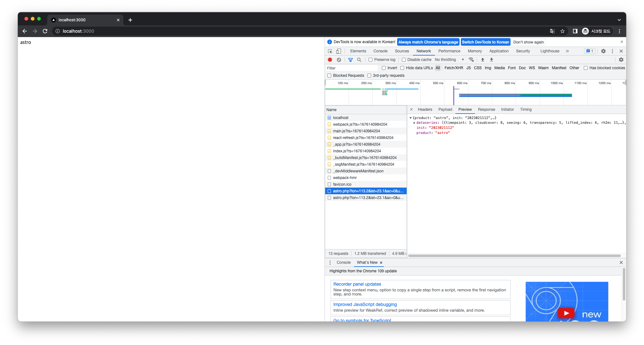Screen dimensions: 644x345
Task: Open the Console panel tab
Action: click(x=380, y=51)
